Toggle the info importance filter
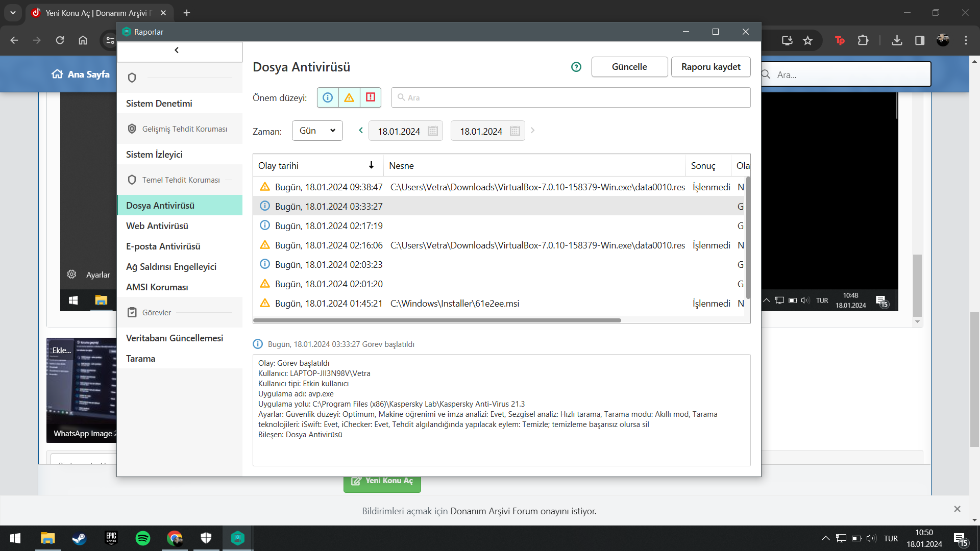The image size is (980, 551). tap(328, 97)
